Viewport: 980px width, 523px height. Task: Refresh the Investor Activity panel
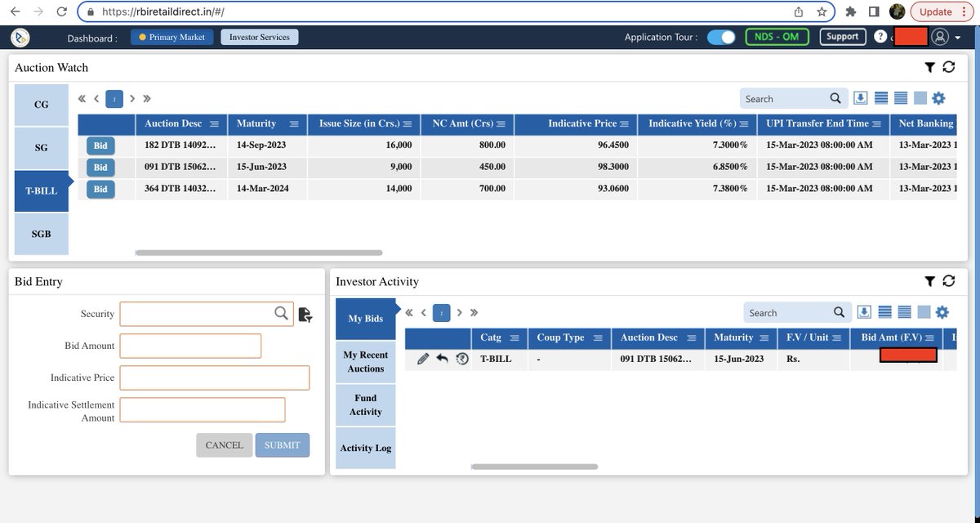(x=948, y=281)
